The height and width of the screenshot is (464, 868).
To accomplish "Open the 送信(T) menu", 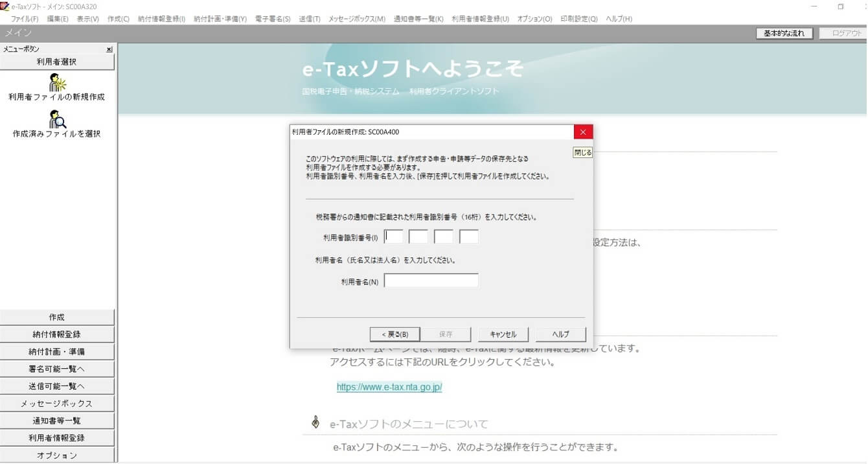I will [x=310, y=19].
